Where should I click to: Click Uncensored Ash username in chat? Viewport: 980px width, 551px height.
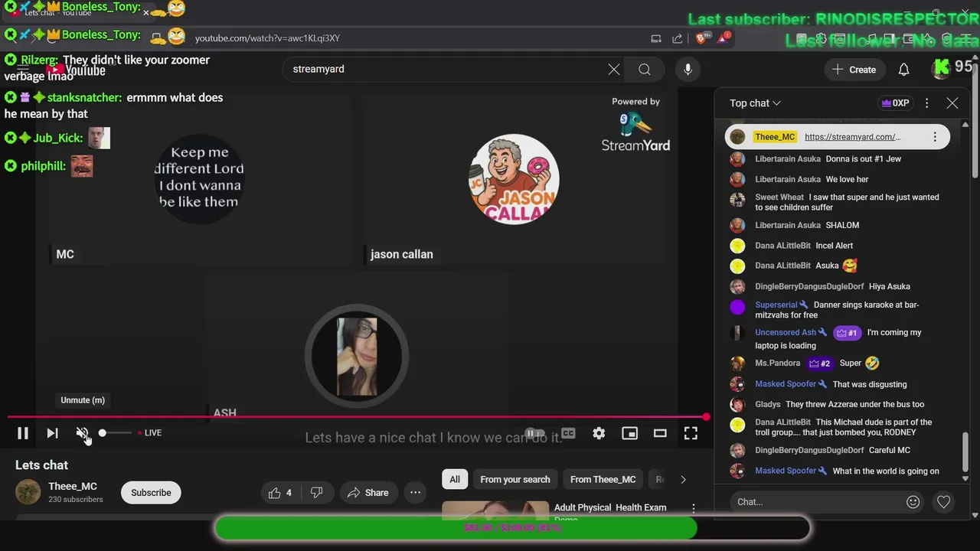786,333
